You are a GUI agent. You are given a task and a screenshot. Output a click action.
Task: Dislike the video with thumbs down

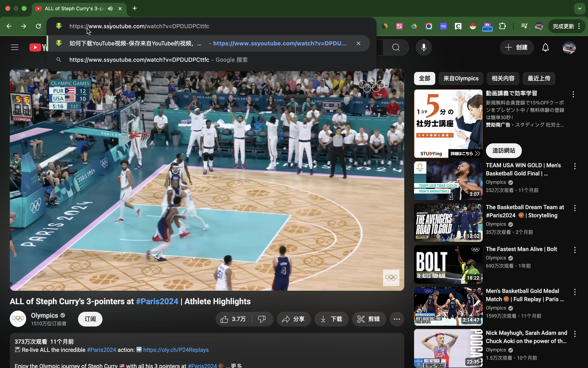coord(262,319)
